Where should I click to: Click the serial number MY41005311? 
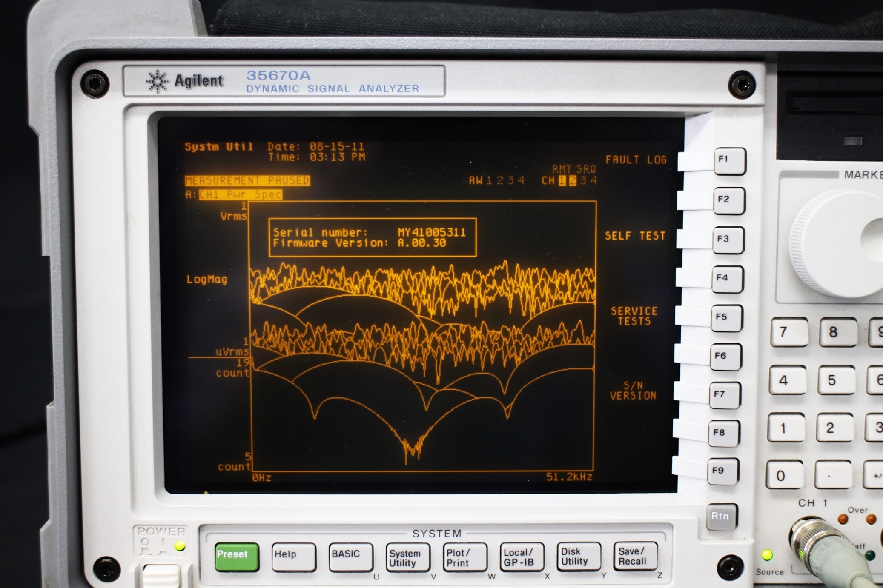[x=432, y=232]
